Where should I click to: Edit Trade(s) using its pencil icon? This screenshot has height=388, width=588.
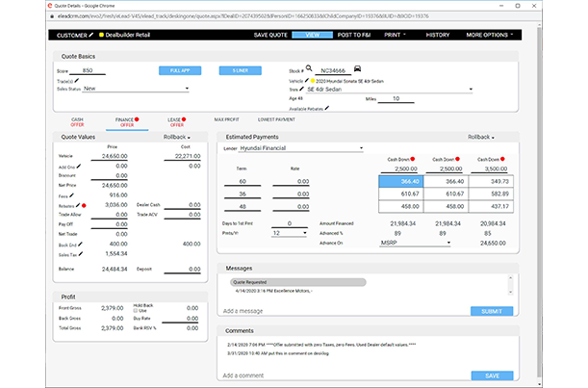(77, 80)
